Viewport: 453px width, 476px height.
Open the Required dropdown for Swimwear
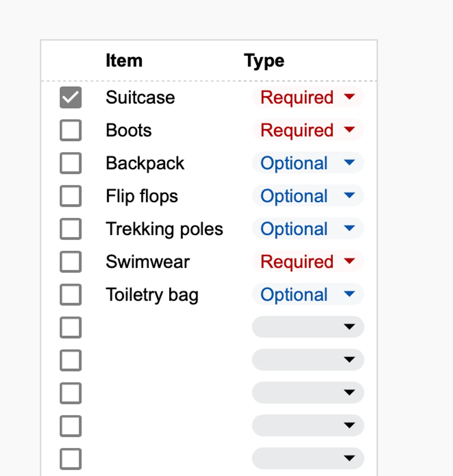tap(308, 261)
